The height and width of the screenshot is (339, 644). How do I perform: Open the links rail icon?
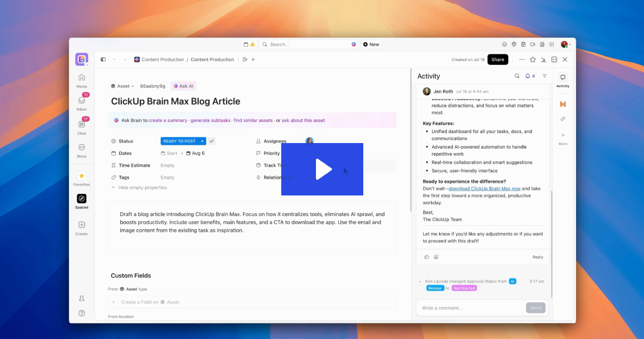click(563, 119)
